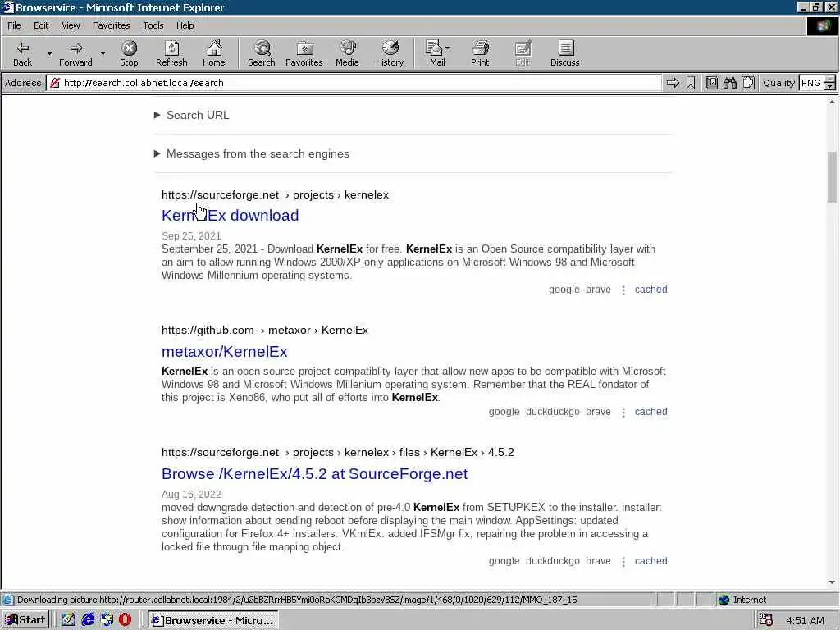Expand Messages from the search engines
Image resolution: width=840 pixels, height=630 pixels.
pos(252,153)
